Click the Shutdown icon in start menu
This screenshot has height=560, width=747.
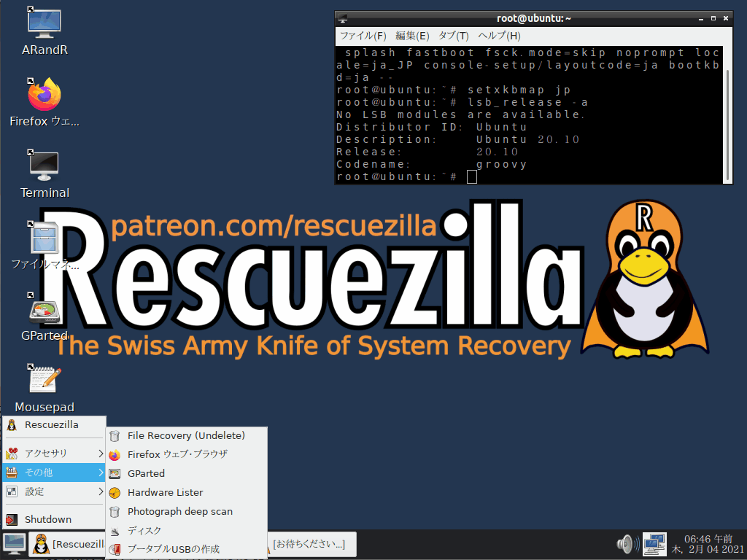[x=12, y=519]
